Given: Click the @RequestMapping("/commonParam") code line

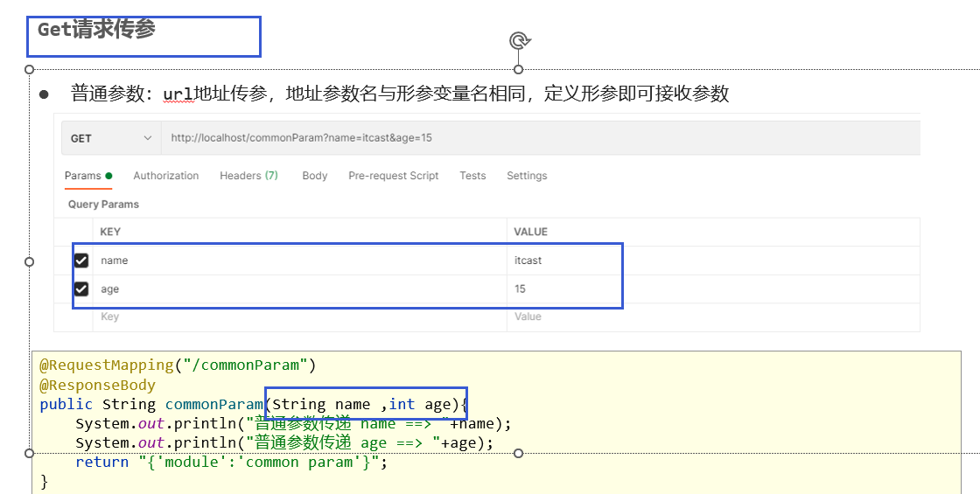Looking at the screenshot, I should [178, 365].
